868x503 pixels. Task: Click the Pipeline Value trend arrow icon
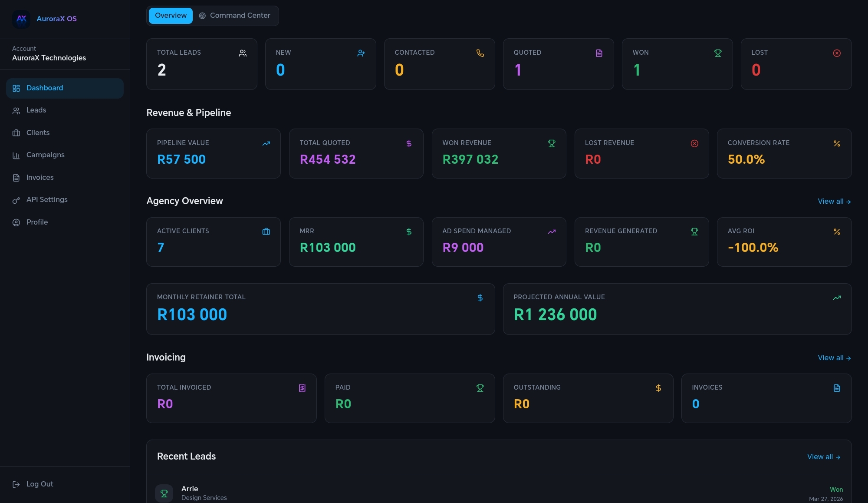(266, 143)
